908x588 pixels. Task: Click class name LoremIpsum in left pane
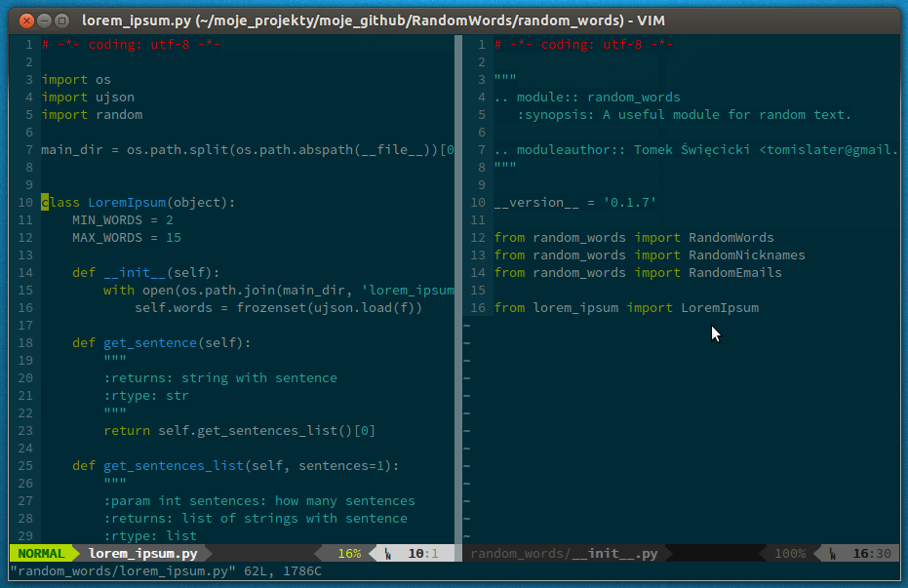[x=127, y=203]
